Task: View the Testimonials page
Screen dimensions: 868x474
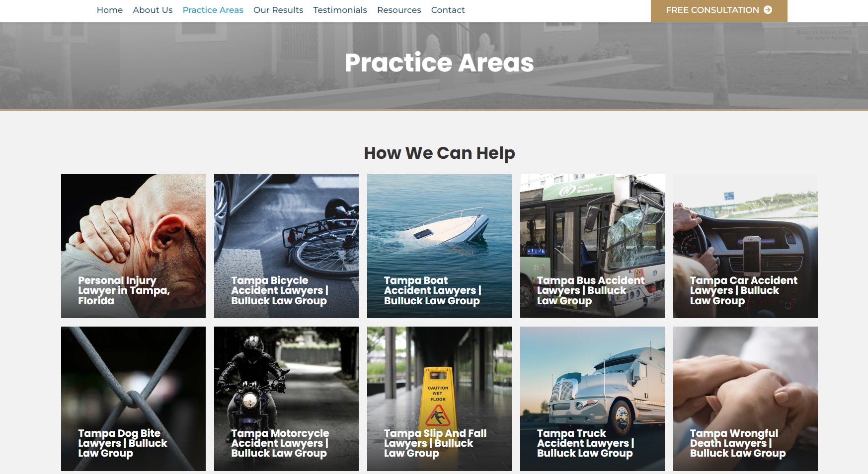Action: 340,10
